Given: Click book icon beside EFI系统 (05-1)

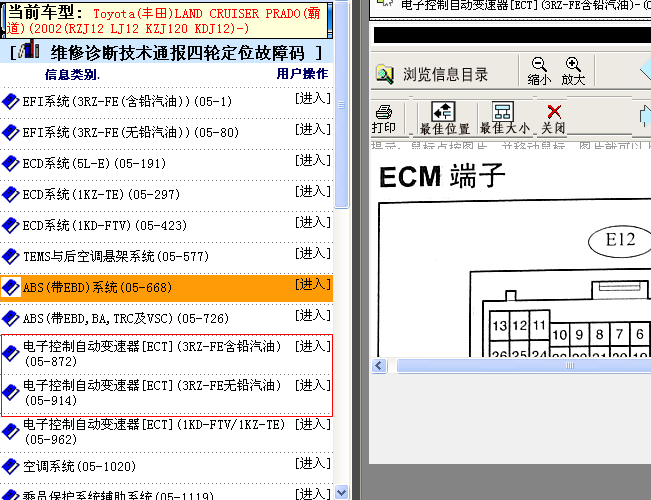Looking at the screenshot, I should tap(10, 101).
